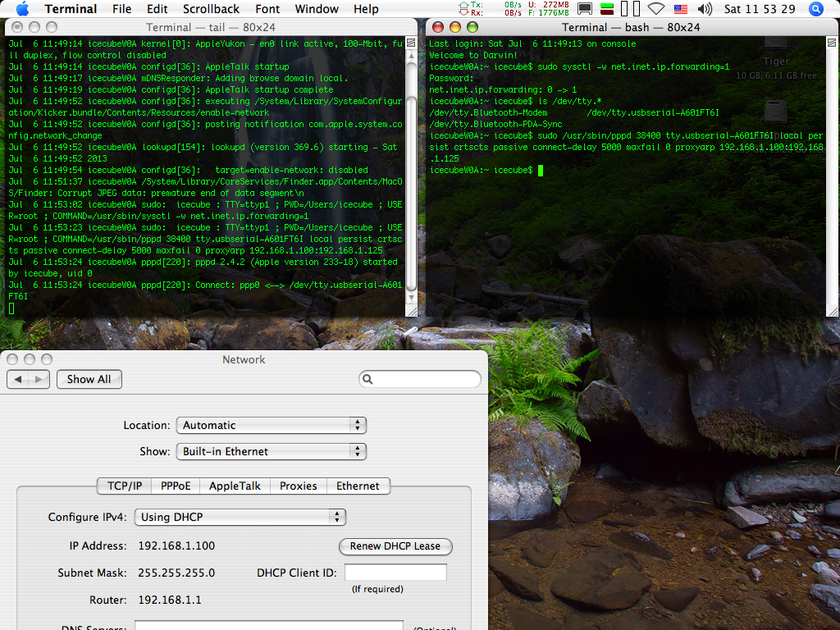This screenshot has height=630, width=840.
Task: Click the subnet mask value 255.255.255.0
Action: click(x=176, y=573)
